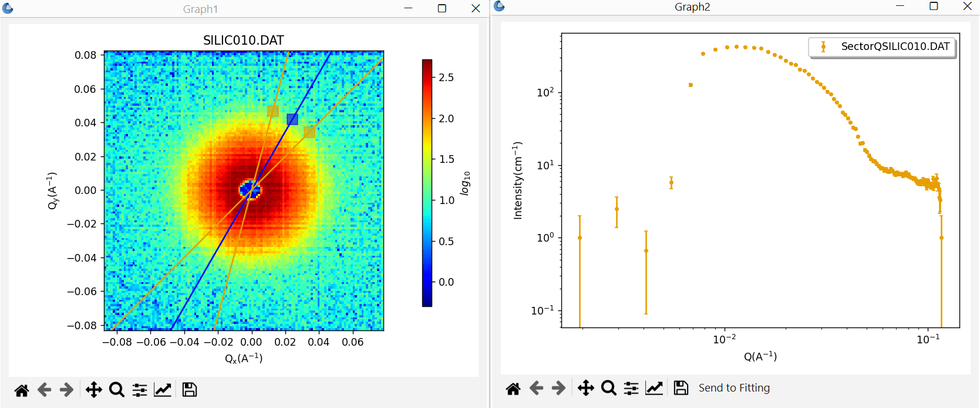Select the blue sector handle square

coord(292,119)
